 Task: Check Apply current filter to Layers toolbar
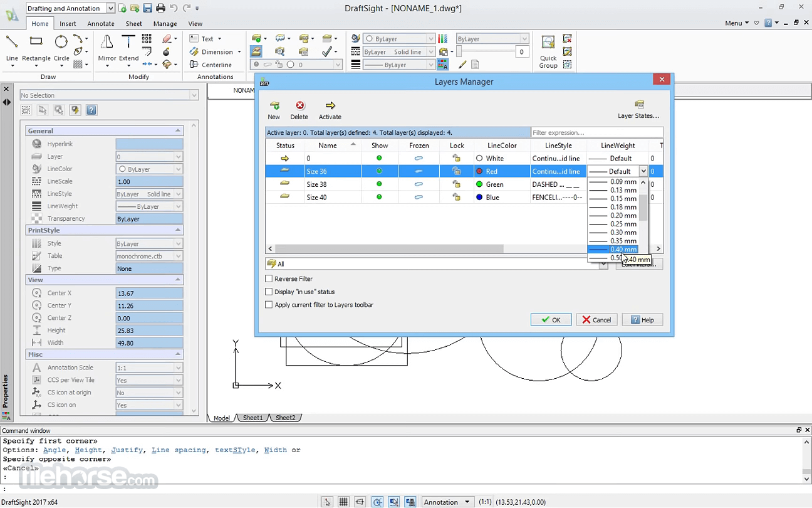point(269,305)
